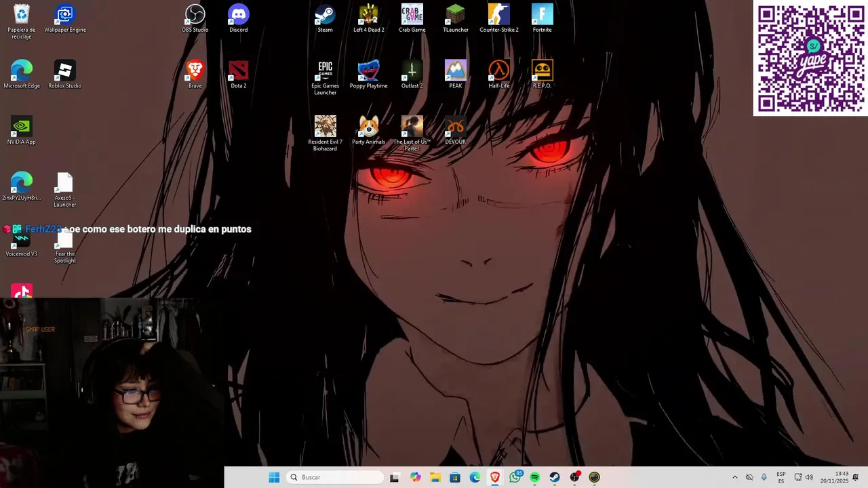Select the Dota 2 desktop icon
This screenshot has height=488, width=868.
point(239,75)
